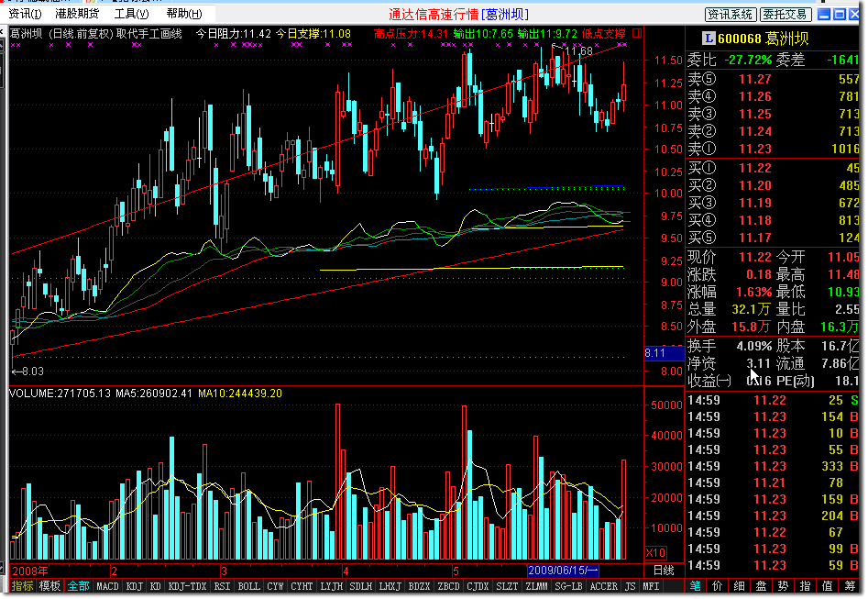This screenshot has height=599, width=868.
Task: Click the 总量 value 32.1万
Action: click(x=751, y=309)
